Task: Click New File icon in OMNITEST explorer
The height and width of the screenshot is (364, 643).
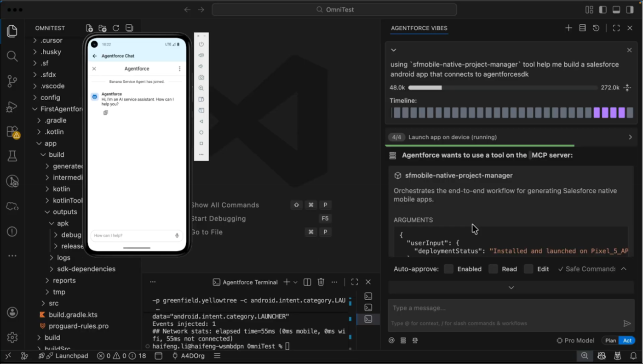Action: point(89,28)
